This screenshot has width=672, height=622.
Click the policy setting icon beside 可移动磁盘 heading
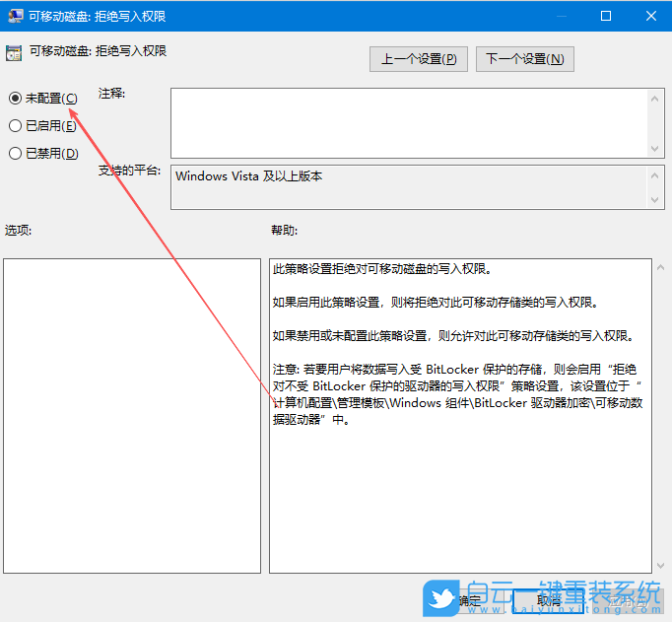tap(14, 53)
